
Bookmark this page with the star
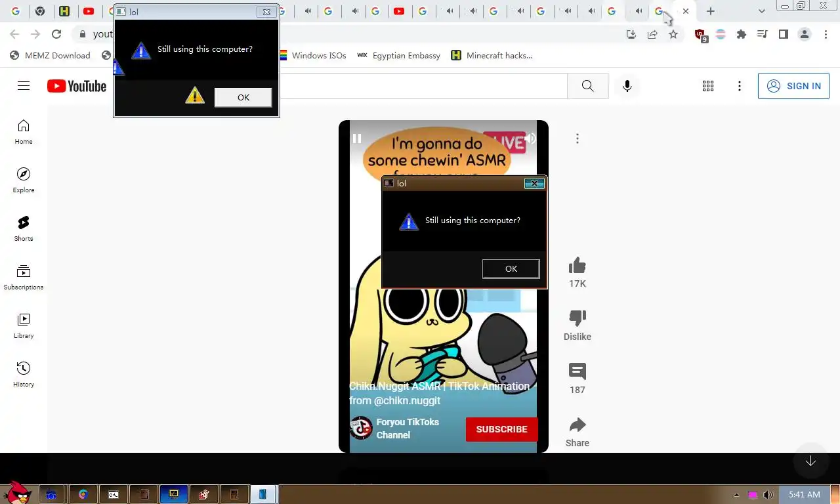(x=673, y=34)
